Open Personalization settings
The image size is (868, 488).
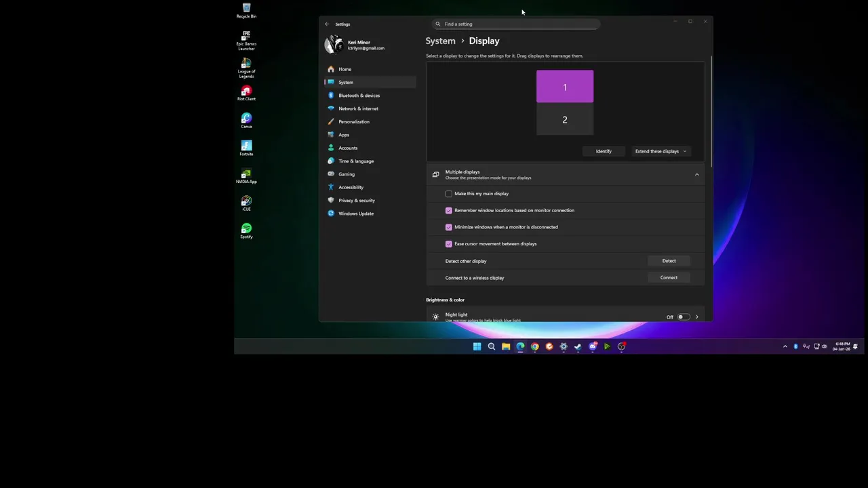click(370, 121)
